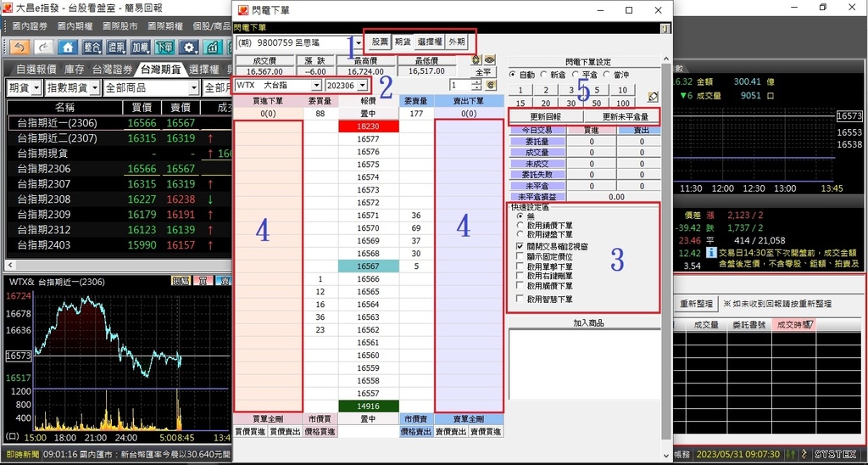Open the 加權 toolbar button
The image size is (868, 465).
point(141,48)
